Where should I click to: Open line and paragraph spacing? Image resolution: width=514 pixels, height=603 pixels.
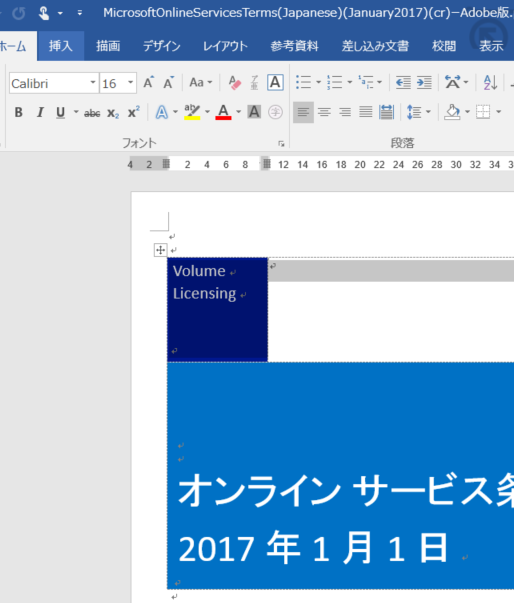point(414,113)
